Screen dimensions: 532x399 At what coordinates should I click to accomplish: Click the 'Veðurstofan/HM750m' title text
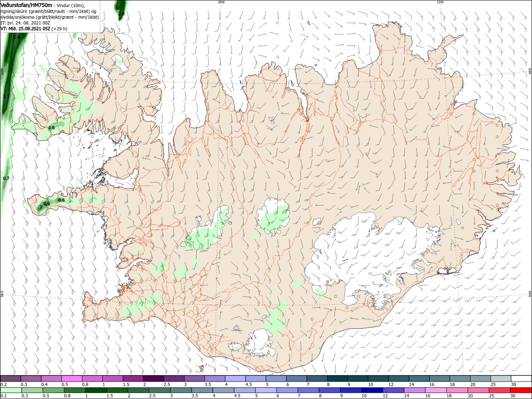(26, 5)
